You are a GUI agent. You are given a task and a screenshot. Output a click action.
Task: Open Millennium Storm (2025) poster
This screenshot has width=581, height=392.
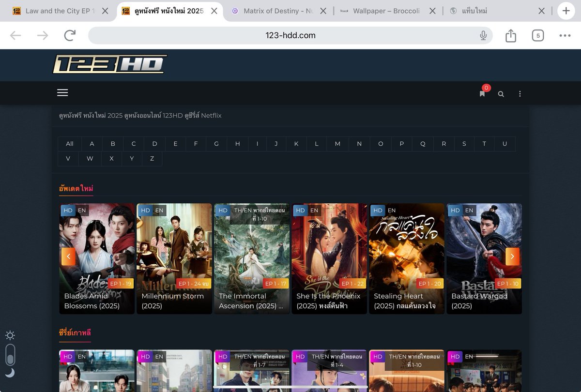pos(174,258)
